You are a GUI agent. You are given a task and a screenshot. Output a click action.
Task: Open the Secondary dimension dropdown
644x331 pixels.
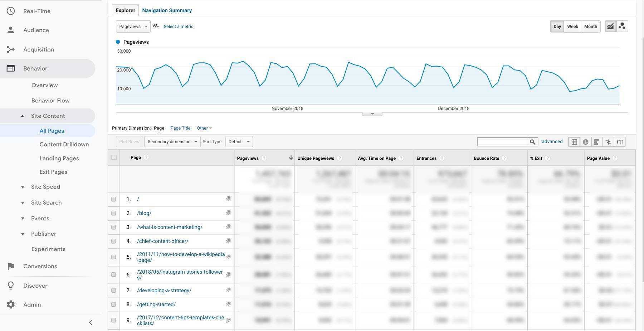172,141
